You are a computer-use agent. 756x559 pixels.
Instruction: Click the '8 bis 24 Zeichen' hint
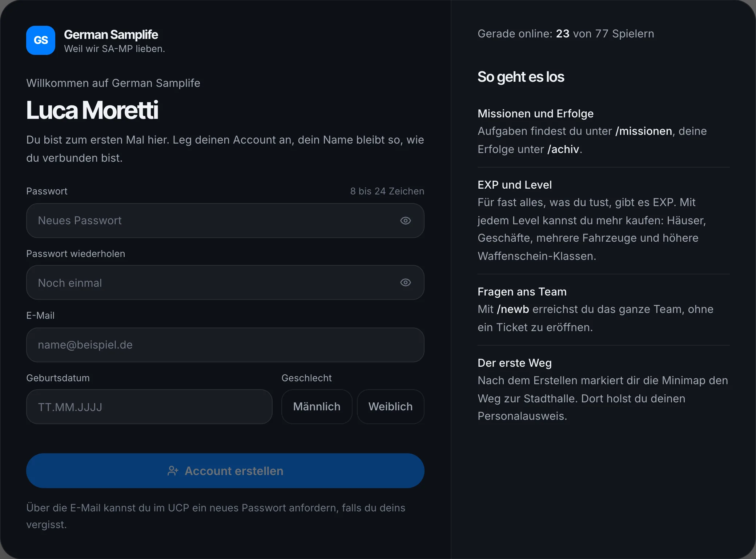387,191
